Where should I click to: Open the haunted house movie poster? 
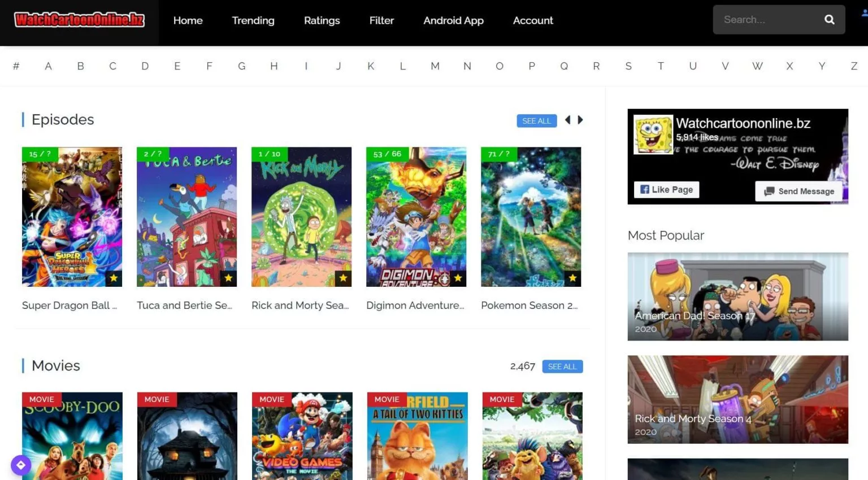(187, 436)
